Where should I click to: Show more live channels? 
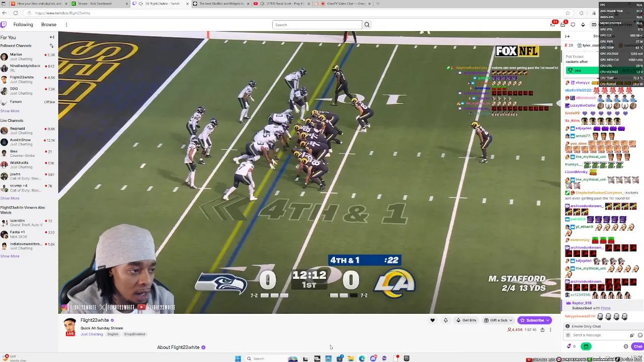[10, 198]
